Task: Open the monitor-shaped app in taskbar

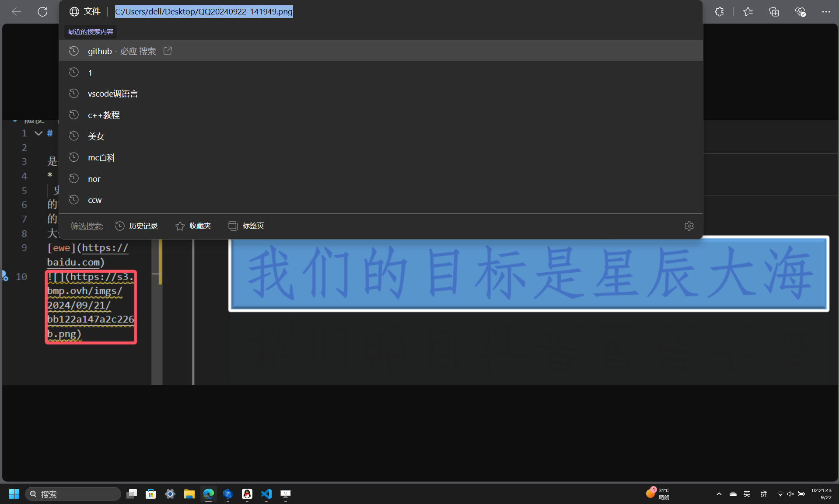Action: [x=286, y=494]
